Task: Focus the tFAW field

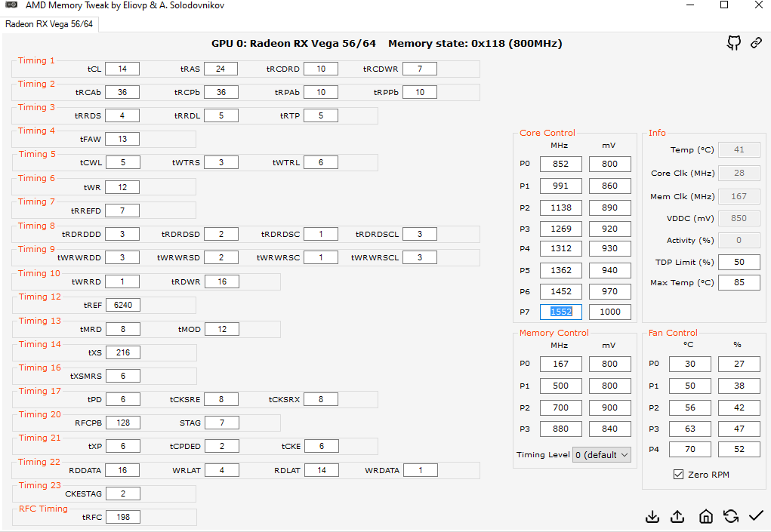Action: (122, 139)
